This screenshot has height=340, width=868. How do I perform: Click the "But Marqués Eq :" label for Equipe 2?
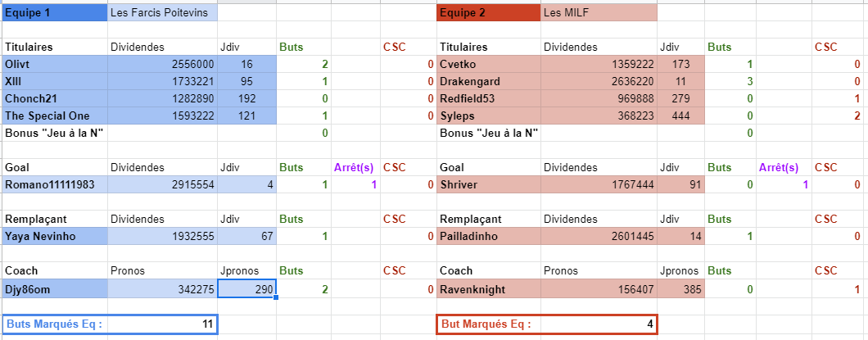(489, 324)
